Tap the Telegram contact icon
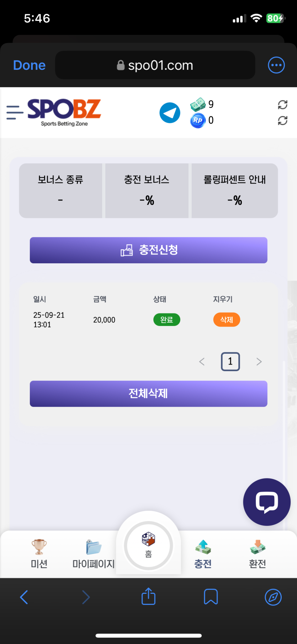 pos(170,113)
